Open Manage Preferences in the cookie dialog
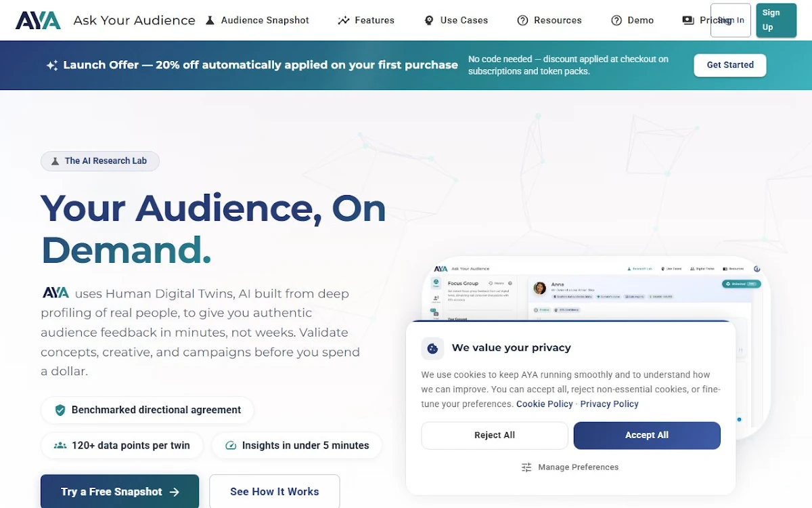Image resolution: width=812 pixels, height=508 pixels. pos(570,467)
